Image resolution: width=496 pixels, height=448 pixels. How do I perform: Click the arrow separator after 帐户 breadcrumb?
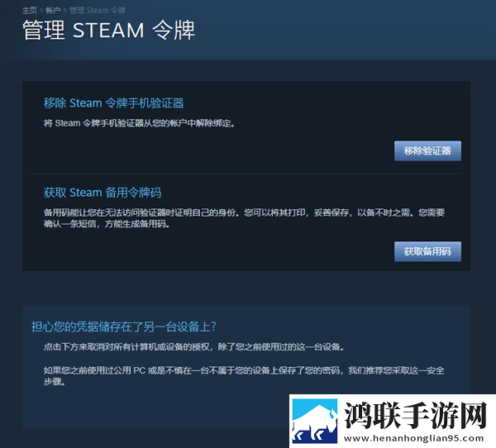click(x=64, y=11)
